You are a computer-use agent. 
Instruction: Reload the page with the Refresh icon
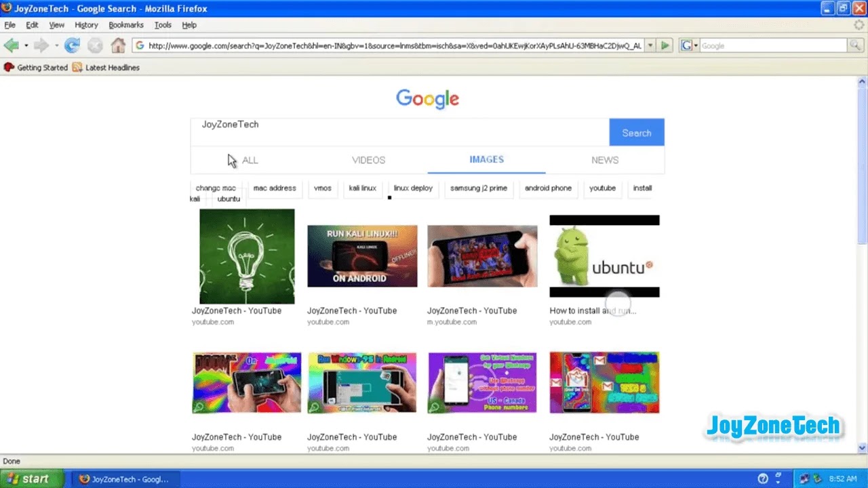pyautogui.click(x=72, y=45)
